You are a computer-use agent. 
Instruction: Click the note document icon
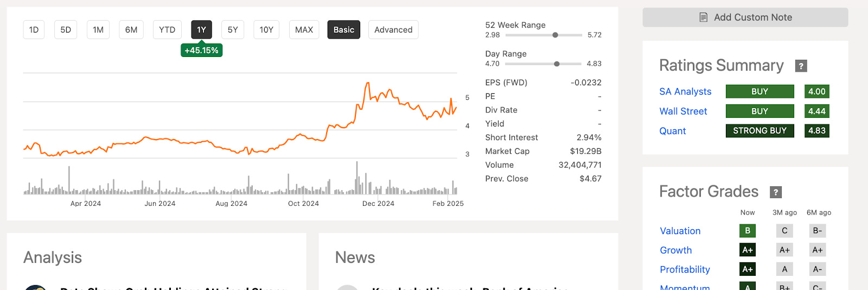pos(704,17)
